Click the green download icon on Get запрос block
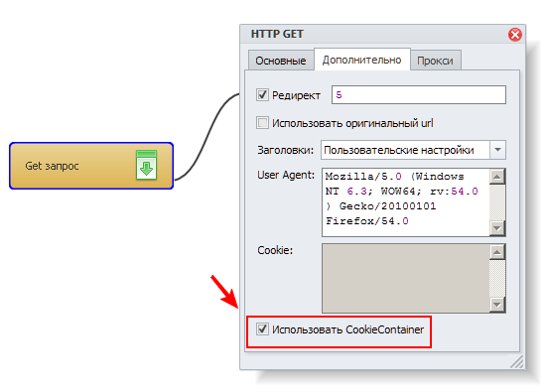The width and height of the screenshot is (547, 392). tap(147, 165)
